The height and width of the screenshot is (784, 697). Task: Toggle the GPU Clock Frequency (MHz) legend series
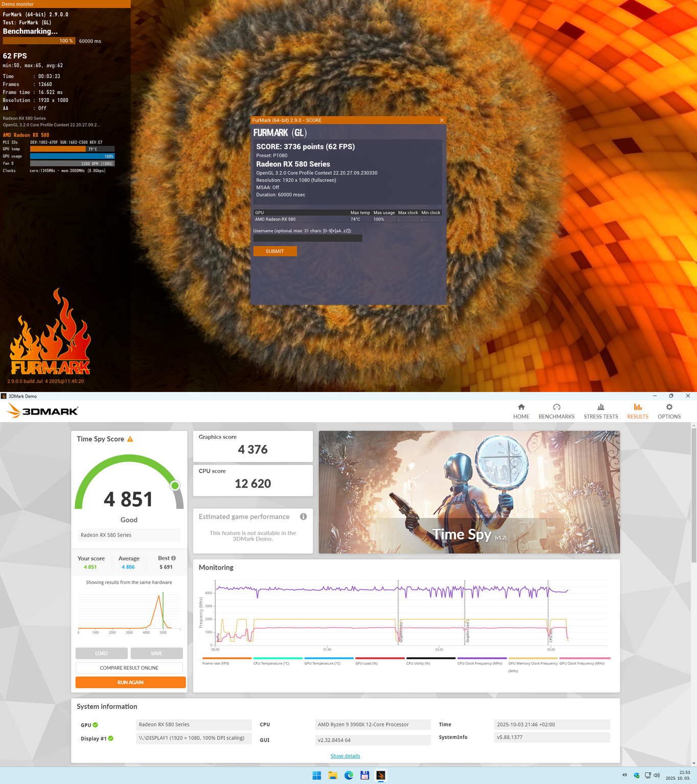click(585, 661)
